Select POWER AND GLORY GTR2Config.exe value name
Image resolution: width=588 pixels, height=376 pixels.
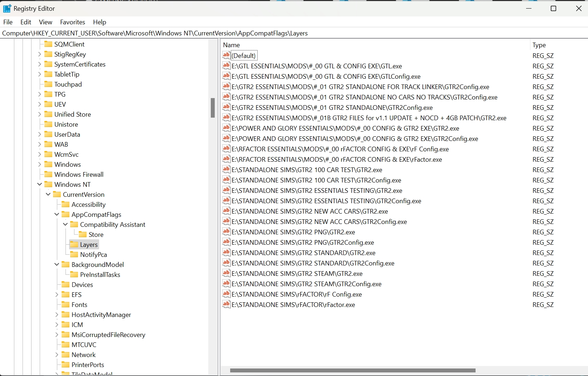click(355, 138)
